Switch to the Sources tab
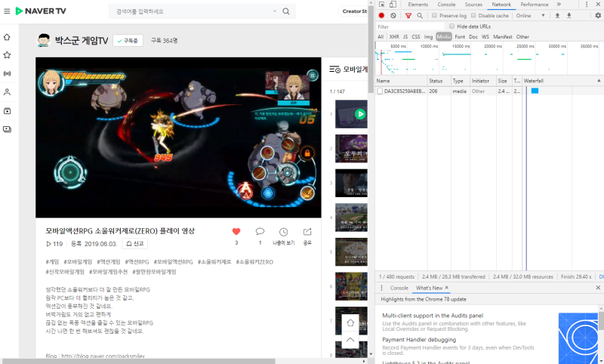 coord(473,5)
